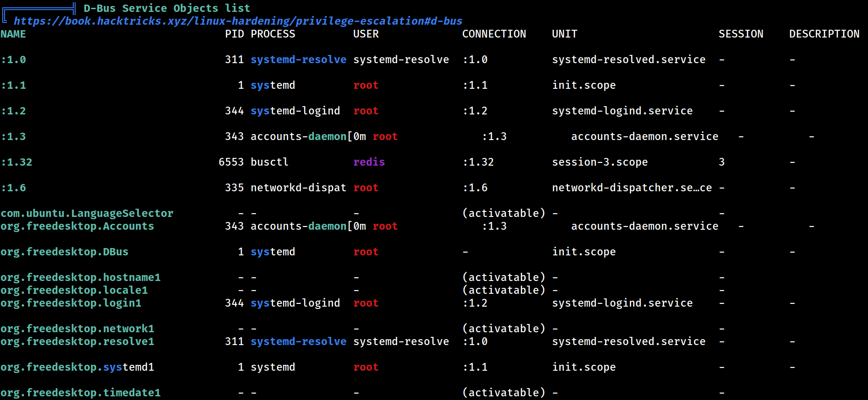The image size is (868, 400).
Task: Click the DESCRIPTION column header
Action: click(x=824, y=34)
